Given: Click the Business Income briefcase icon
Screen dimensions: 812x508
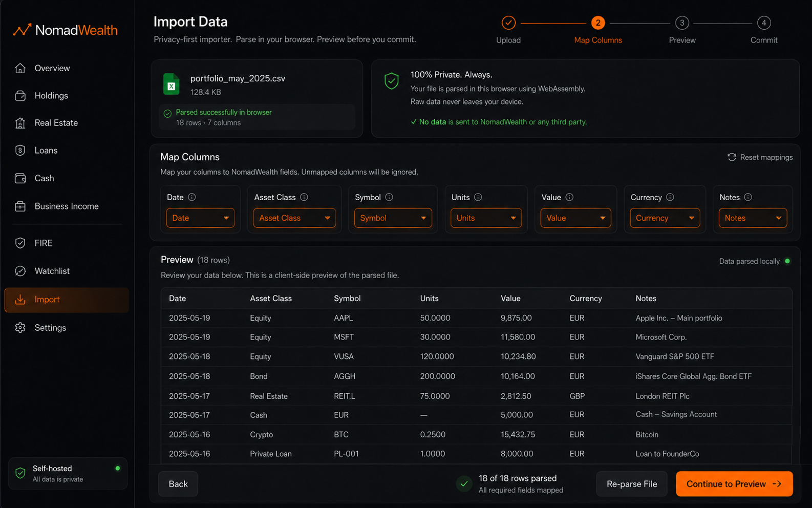Looking at the screenshot, I should [20, 206].
